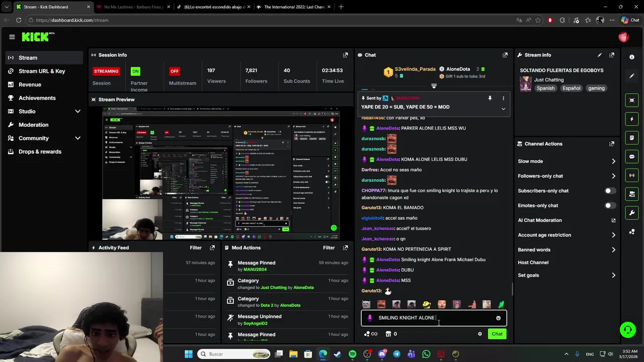Open the profile avatar in top-right header
The height and width of the screenshot is (362, 644).
[x=623, y=37]
